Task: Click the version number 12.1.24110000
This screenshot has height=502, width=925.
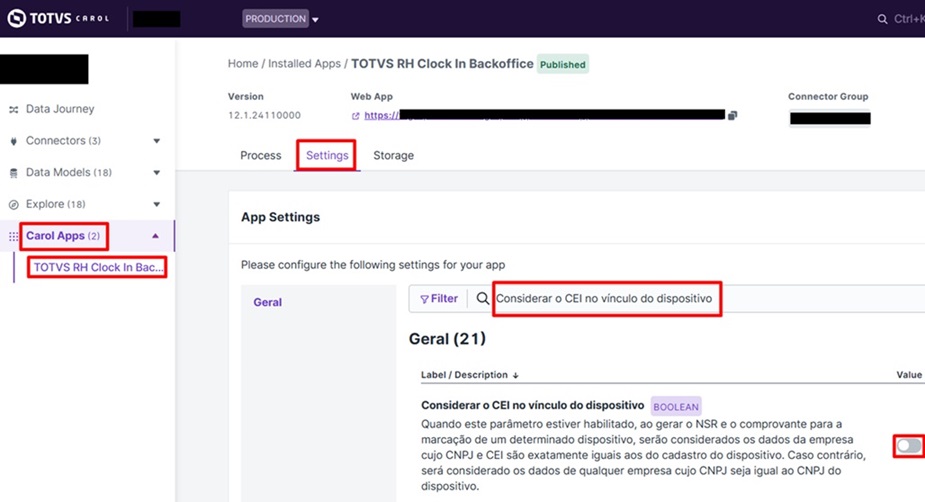Action: (x=264, y=116)
